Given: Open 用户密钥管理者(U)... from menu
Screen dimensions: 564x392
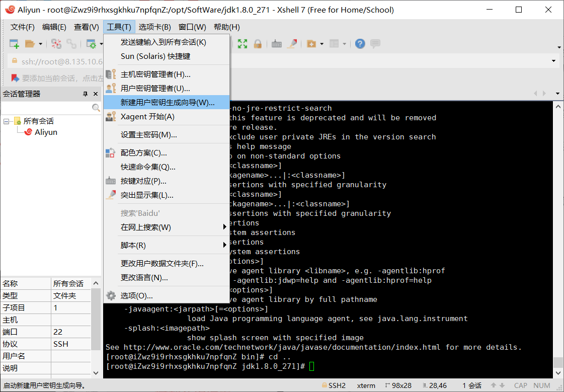Looking at the screenshot, I should click(x=167, y=89).
